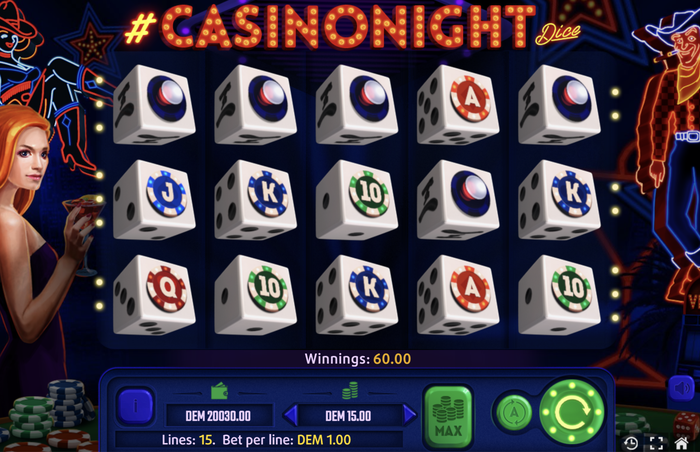The width and height of the screenshot is (700, 452).
Task: Click the coin stack icon above bet
Action: pyautogui.click(x=350, y=390)
